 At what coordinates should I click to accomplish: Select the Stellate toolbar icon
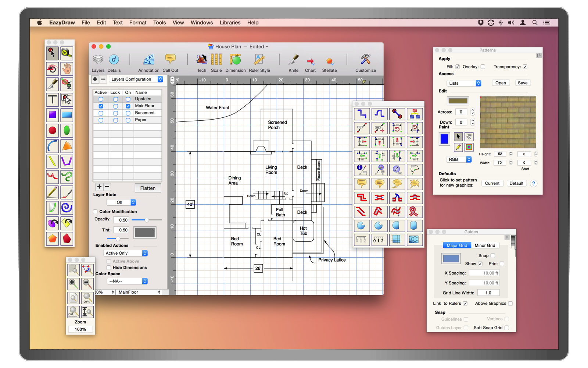click(329, 63)
